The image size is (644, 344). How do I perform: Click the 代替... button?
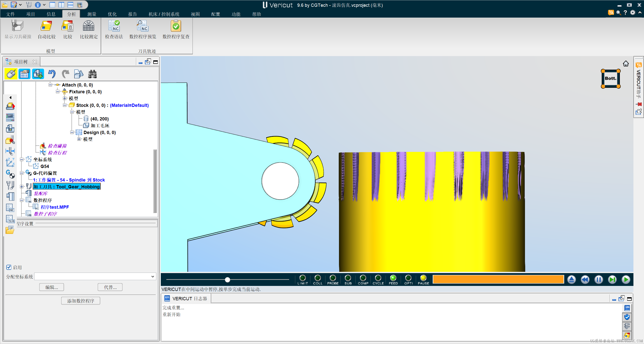pyautogui.click(x=110, y=287)
